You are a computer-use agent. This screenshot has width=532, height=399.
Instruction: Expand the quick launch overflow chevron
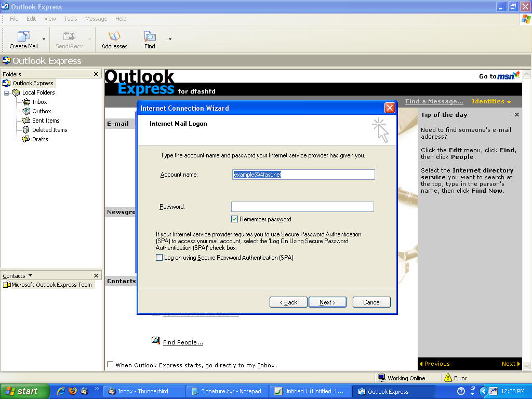97,389
